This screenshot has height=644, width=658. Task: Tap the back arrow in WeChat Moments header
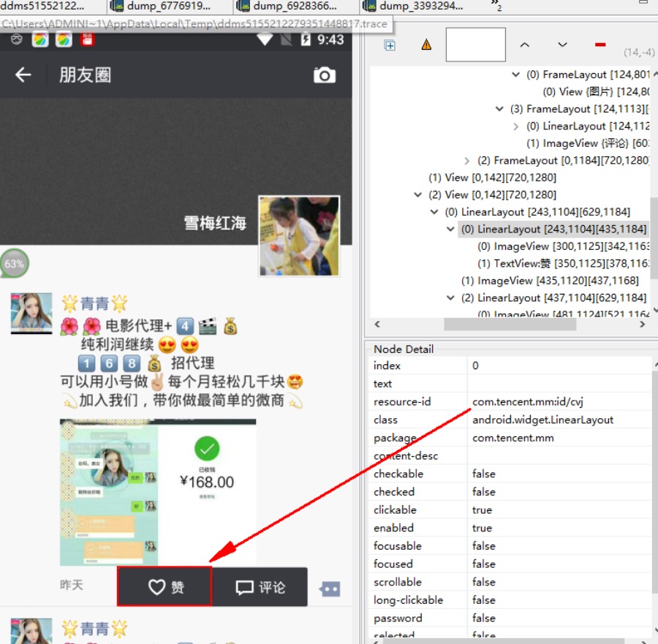tap(23, 75)
